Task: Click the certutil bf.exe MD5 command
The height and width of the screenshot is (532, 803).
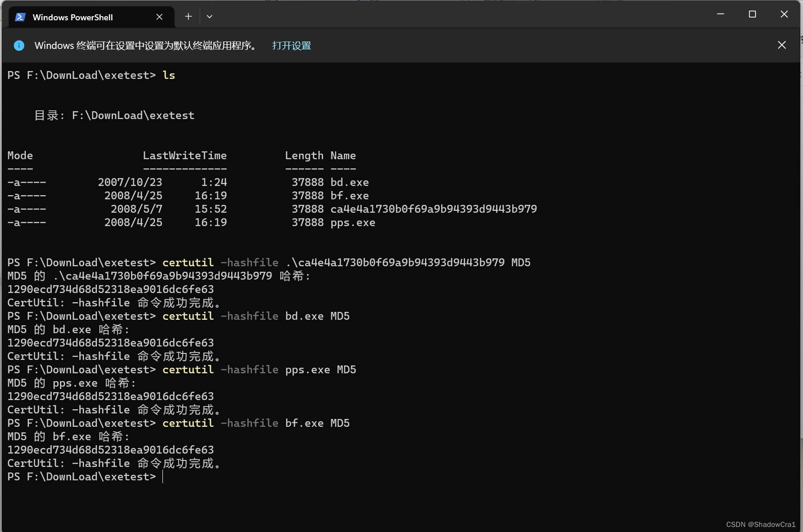Action: pyautogui.click(x=256, y=423)
